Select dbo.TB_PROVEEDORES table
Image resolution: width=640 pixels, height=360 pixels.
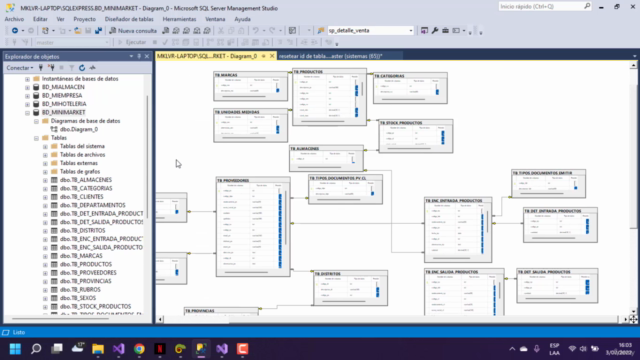88,273
